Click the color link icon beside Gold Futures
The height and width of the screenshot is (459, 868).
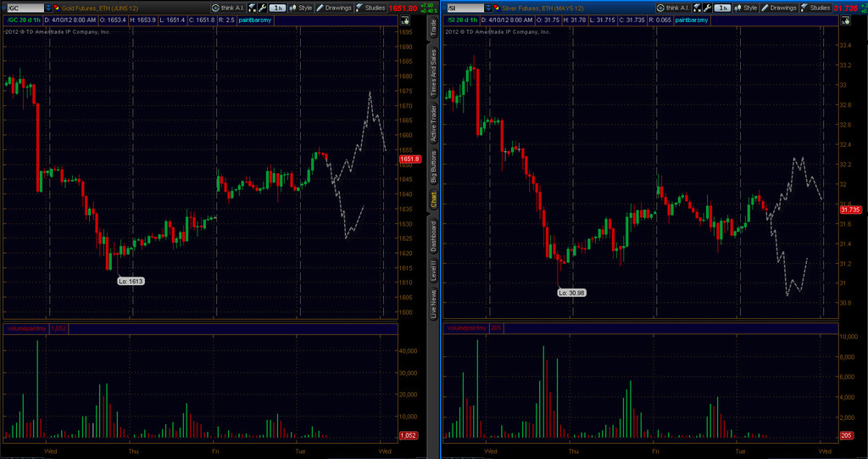[57, 8]
